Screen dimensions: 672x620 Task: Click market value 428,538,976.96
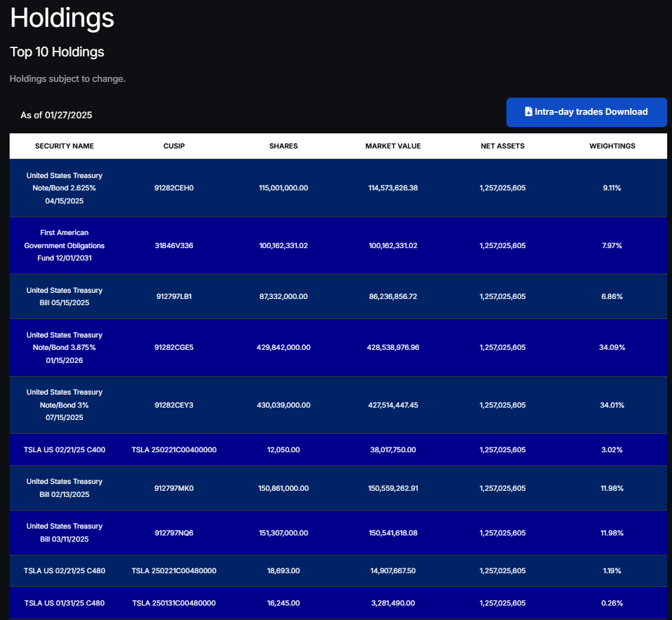coord(393,347)
